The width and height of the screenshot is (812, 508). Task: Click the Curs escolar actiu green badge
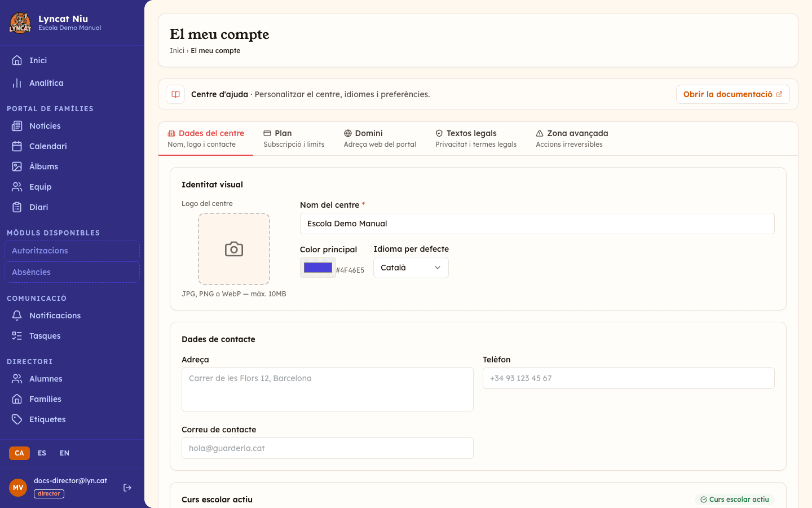point(735,500)
